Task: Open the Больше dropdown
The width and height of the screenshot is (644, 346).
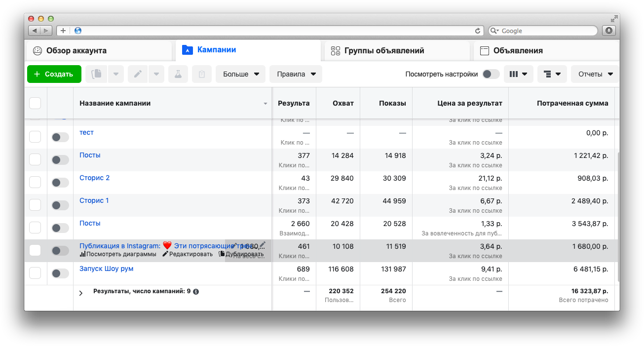Action: 241,74
